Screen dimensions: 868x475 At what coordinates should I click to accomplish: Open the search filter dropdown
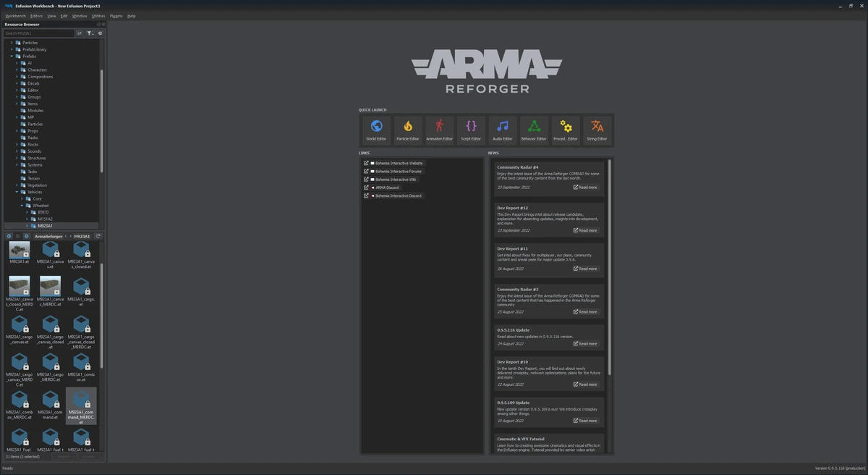coord(89,33)
